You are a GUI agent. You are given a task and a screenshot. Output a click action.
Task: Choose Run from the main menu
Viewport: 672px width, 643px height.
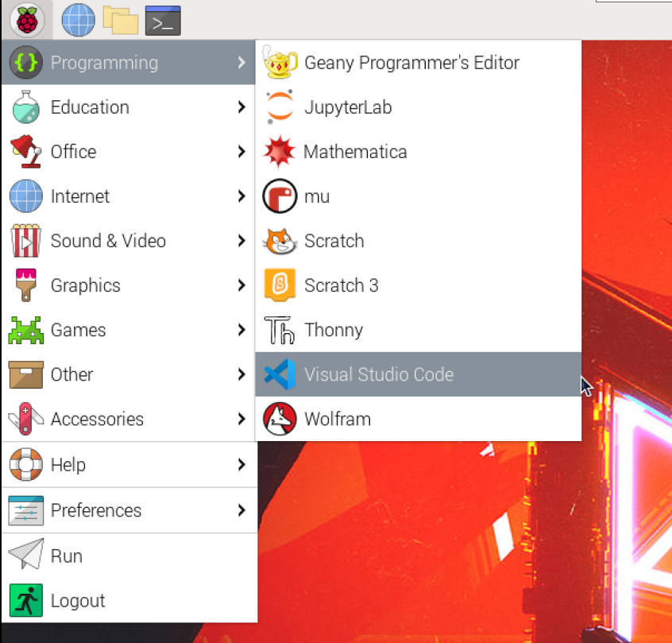click(x=66, y=556)
